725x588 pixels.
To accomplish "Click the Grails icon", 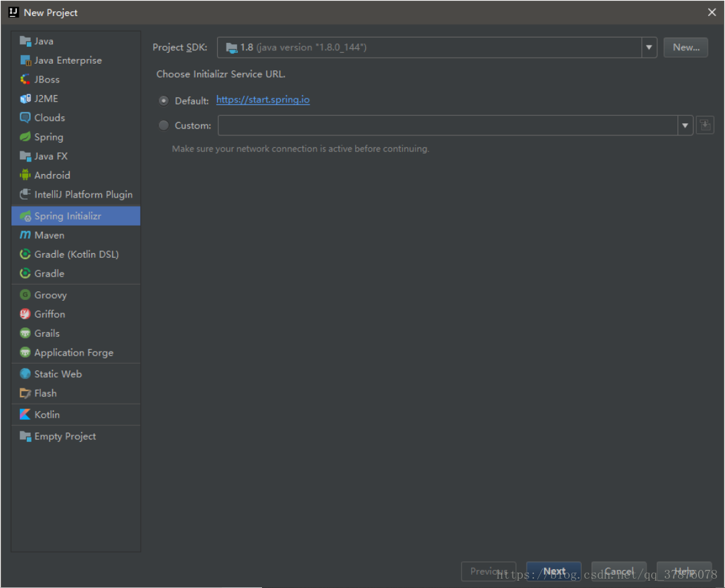I will point(25,334).
